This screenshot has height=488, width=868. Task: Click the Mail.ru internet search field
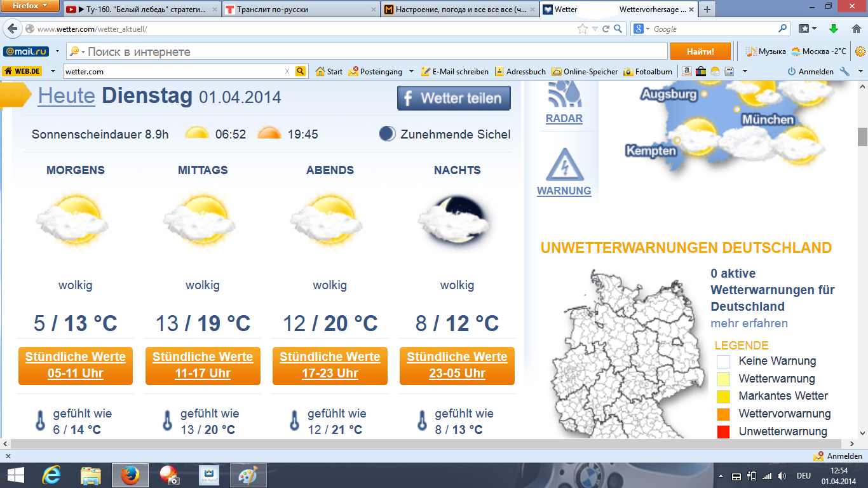[375, 52]
